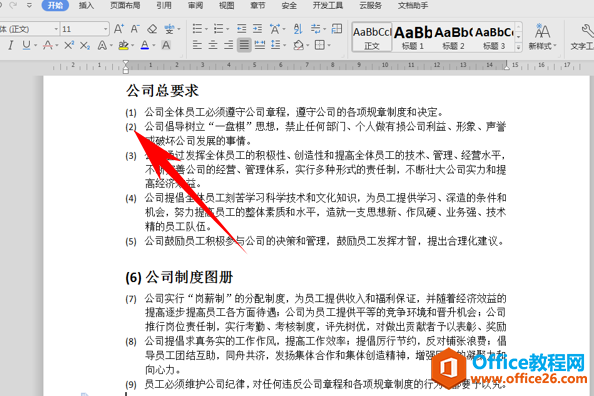Expand underline style dropdown arrow

coord(36,46)
